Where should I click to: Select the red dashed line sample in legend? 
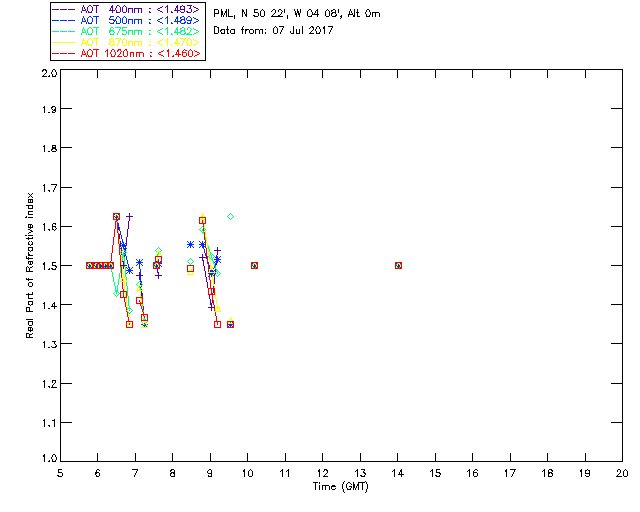tap(64, 53)
